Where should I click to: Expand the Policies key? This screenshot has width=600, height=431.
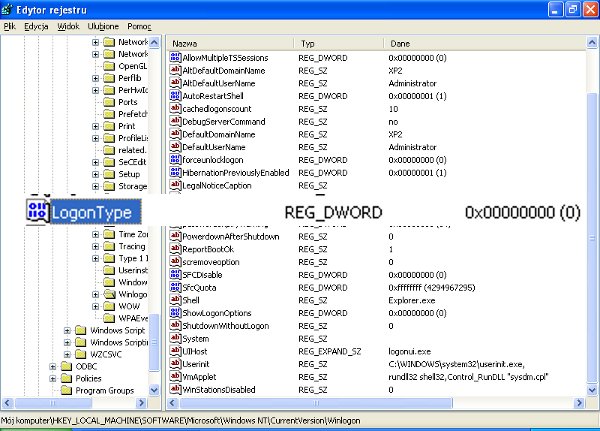point(53,379)
